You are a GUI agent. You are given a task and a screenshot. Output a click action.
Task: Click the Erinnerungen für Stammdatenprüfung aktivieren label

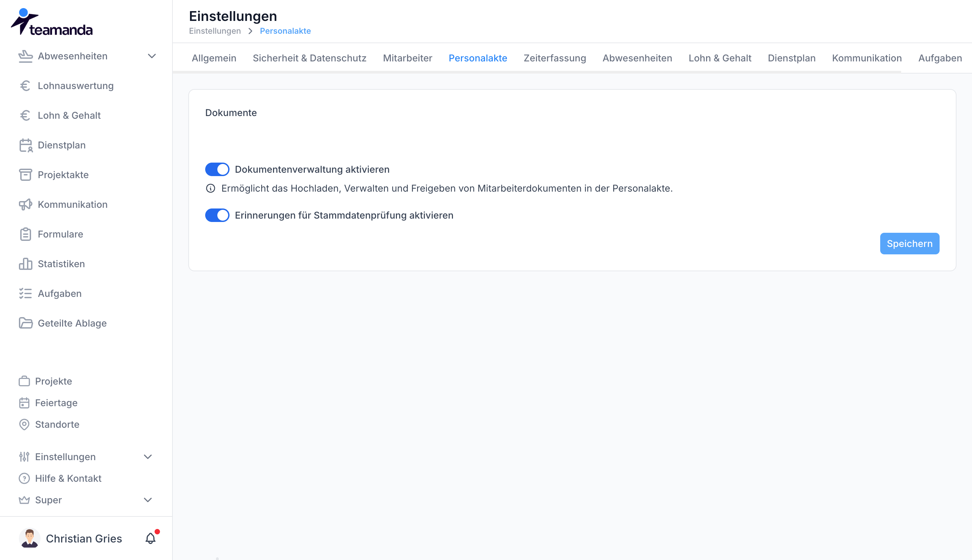pos(344,215)
